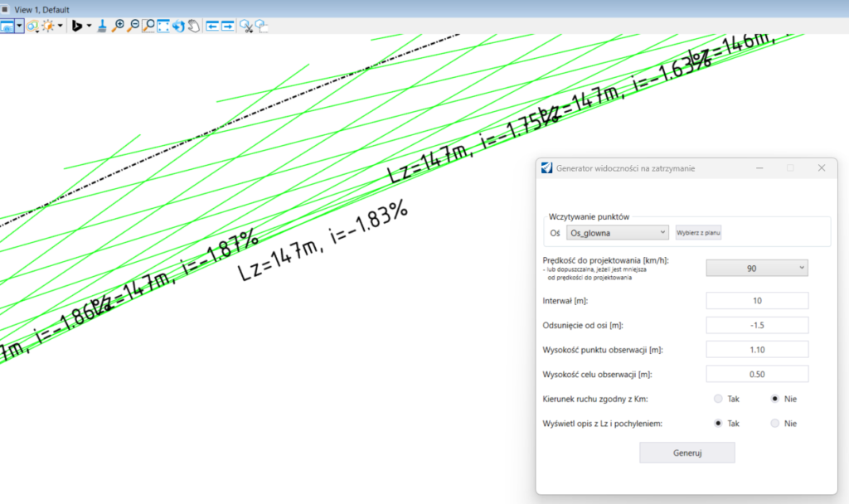Select the Zoom Out magnifier tool
This screenshot has height=504, width=849.
pos(133,26)
